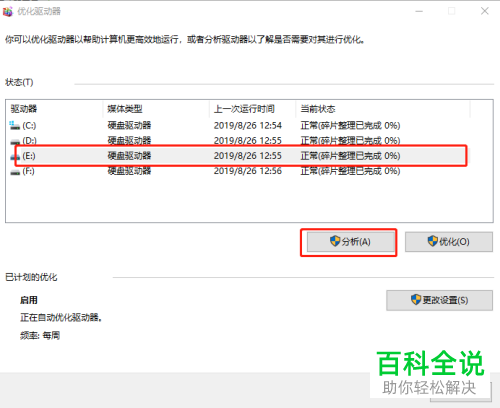
Task: Click last run time 2019/8/26 12:56
Action: pyautogui.click(x=248, y=171)
